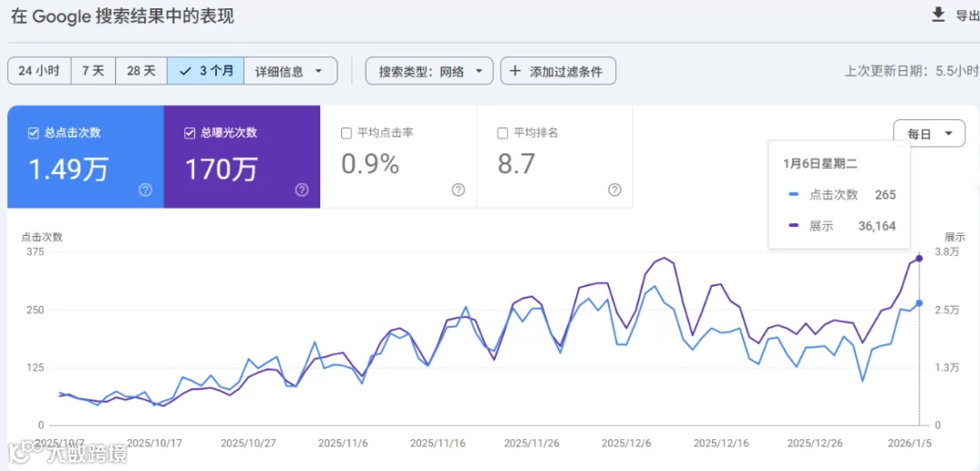Open 详细信息 date range dropdown
The height and width of the screenshot is (471, 980).
point(290,71)
